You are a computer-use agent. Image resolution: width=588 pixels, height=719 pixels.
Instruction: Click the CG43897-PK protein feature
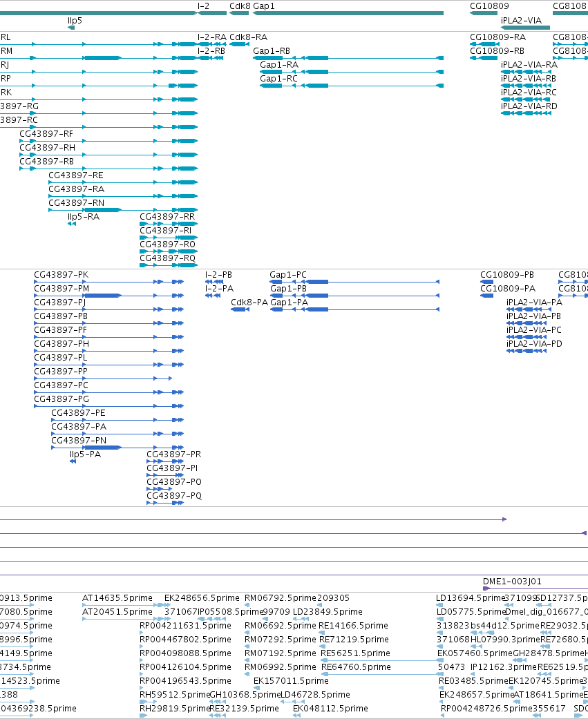click(x=108, y=282)
